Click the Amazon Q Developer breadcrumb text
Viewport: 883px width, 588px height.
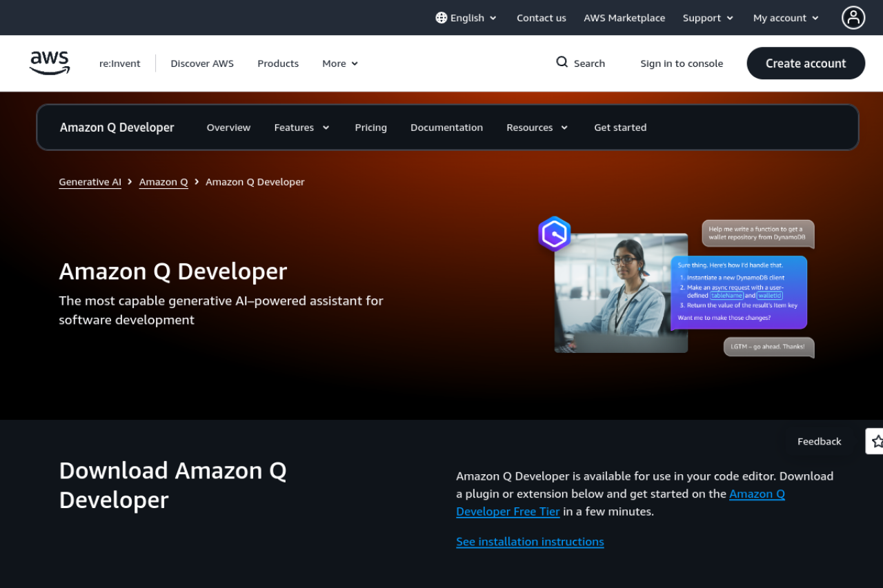[x=255, y=182]
